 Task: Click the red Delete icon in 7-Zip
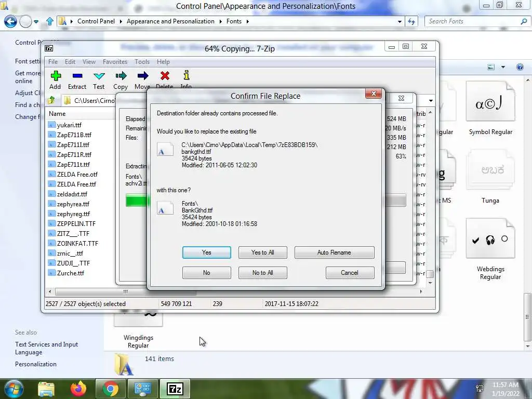click(x=165, y=76)
